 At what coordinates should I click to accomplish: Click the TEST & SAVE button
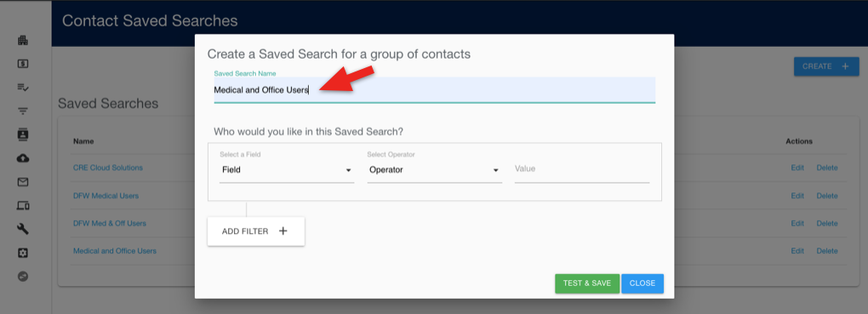[x=587, y=283]
